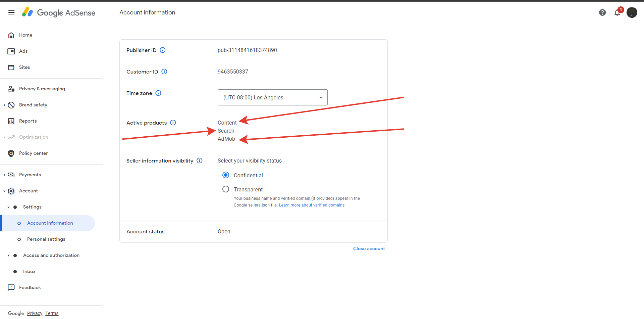Show info for Publisher ID
Image resolution: width=644 pixels, height=319 pixels.
click(163, 50)
